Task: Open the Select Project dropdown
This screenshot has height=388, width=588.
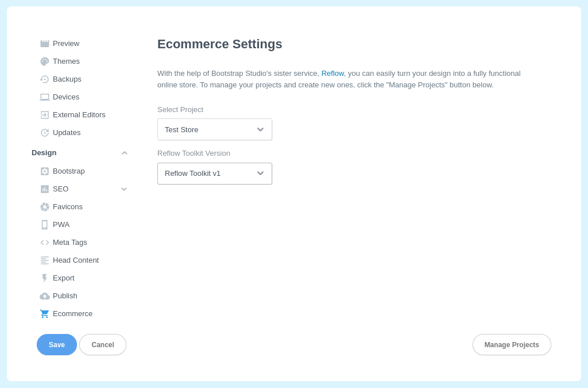Action: (x=214, y=129)
